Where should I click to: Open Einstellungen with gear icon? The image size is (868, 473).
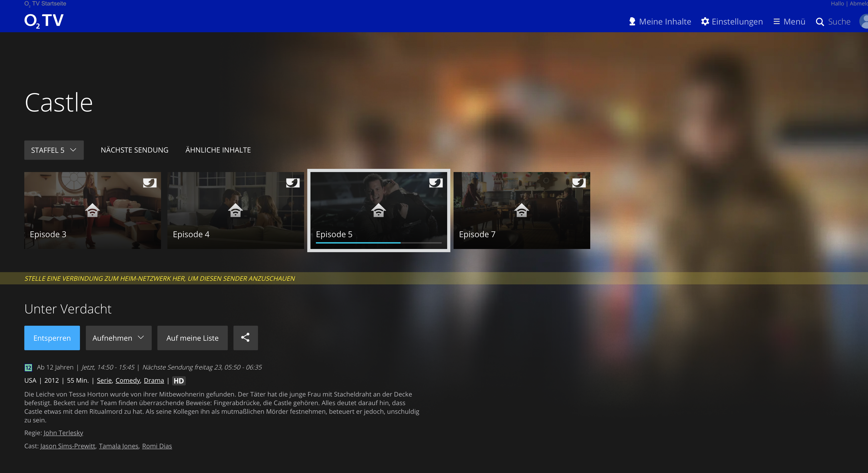point(732,22)
